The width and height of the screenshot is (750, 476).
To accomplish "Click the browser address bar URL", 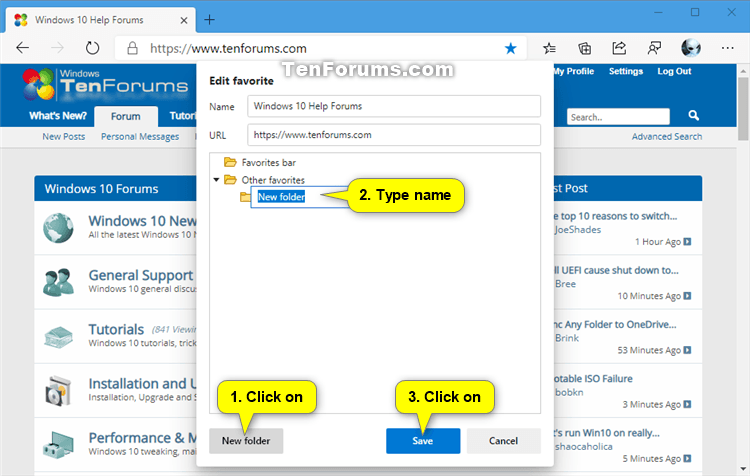I will (228, 48).
